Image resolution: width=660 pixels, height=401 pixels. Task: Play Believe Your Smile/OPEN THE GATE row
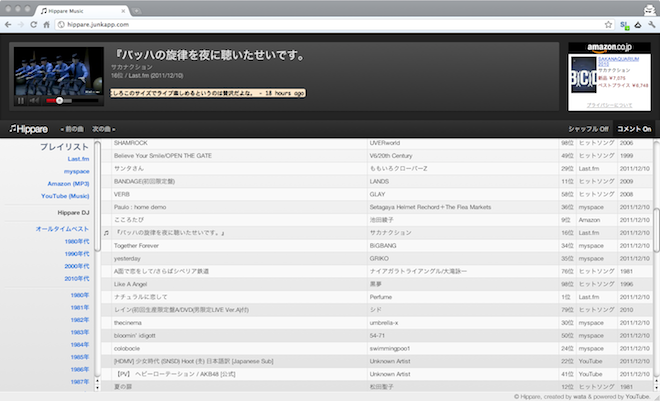[377, 156]
